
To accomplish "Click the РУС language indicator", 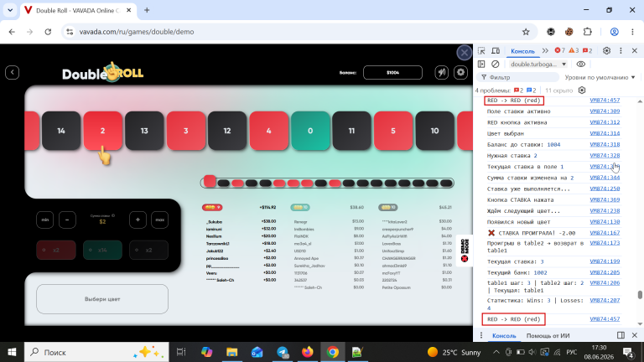I will pyautogui.click(x=572, y=352).
